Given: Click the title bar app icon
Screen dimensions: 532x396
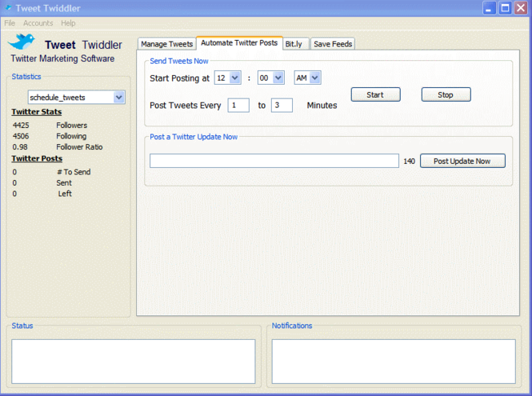Looking at the screenshot, I should pyautogui.click(x=9, y=7).
